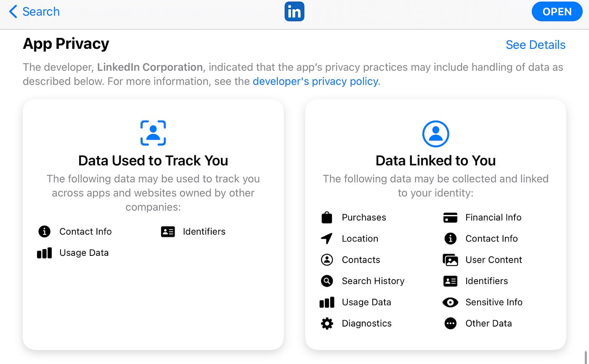Click the Contacts person icon
This screenshot has width=589, height=364.
click(327, 260)
